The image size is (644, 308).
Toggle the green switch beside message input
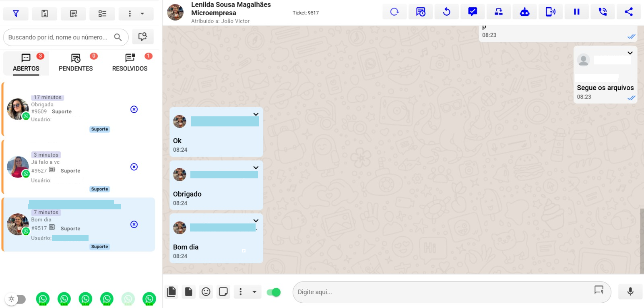(274, 292)
